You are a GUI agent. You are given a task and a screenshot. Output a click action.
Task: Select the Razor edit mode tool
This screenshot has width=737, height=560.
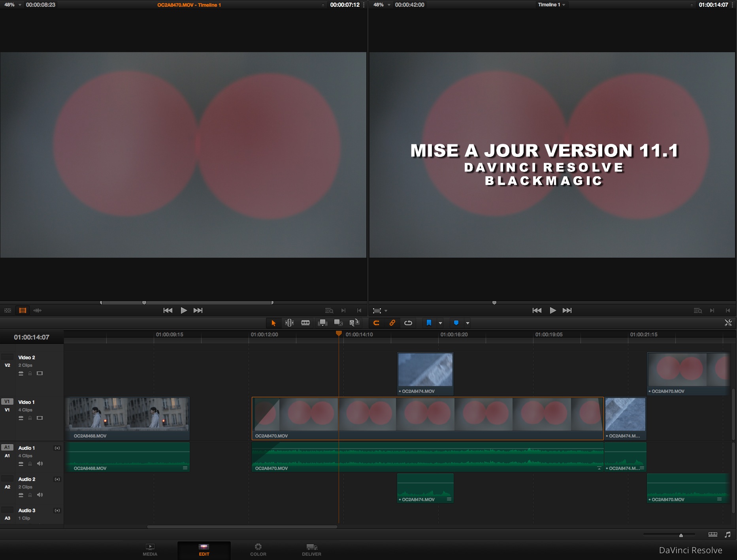306,323
